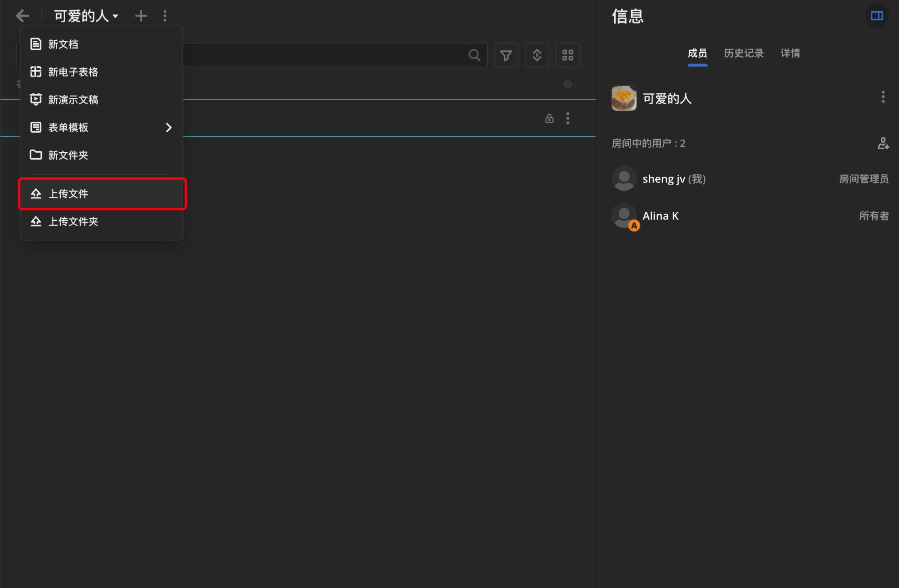Change sheng jv's 房间管理员 role
The height and width of the screenshot is (588, 899).
click(863, 179)
